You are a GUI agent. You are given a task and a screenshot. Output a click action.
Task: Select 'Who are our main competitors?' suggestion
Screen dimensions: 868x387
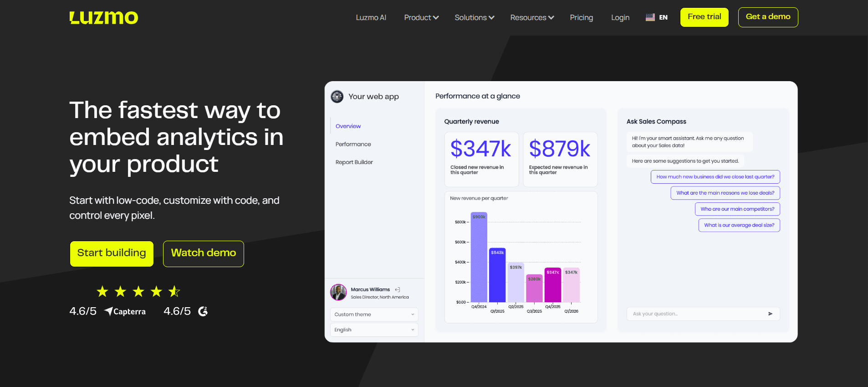tap(737, 209)
